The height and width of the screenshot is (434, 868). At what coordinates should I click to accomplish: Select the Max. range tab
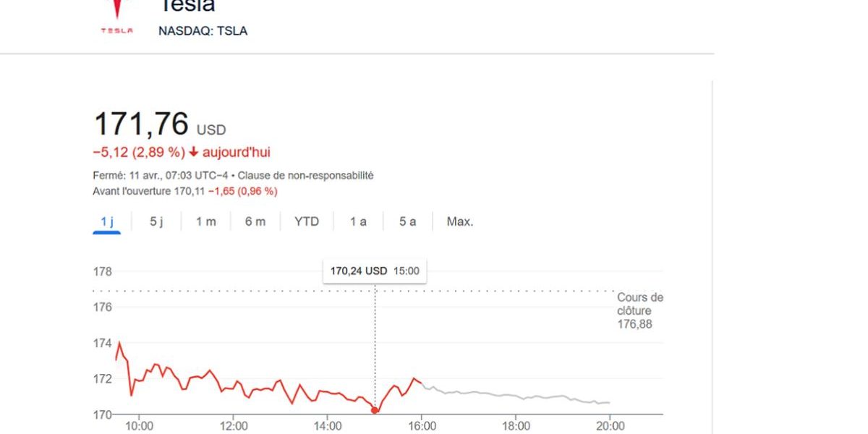pos(460,222)
